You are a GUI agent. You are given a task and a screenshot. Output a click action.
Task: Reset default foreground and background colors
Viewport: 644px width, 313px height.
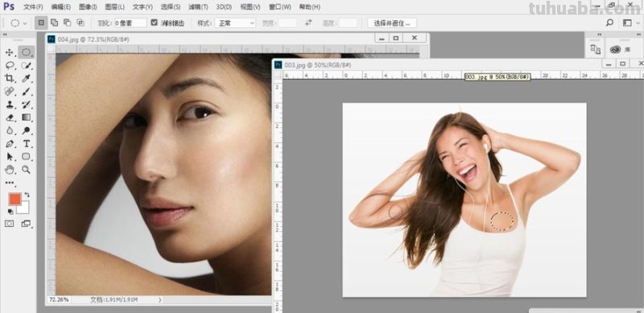10,212
